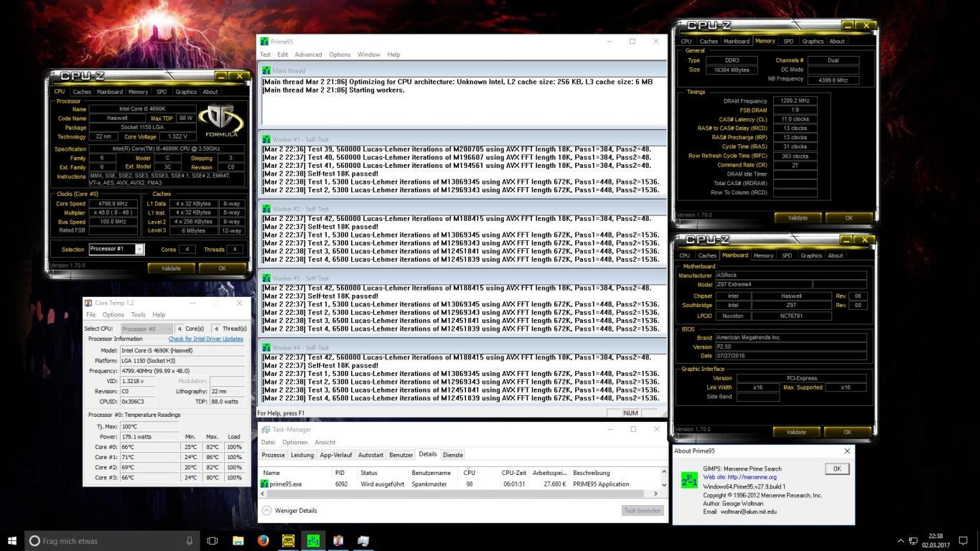Click the BIOS Version value P2.50
This screenshot has height=551, width=980.
pos(790,347)
